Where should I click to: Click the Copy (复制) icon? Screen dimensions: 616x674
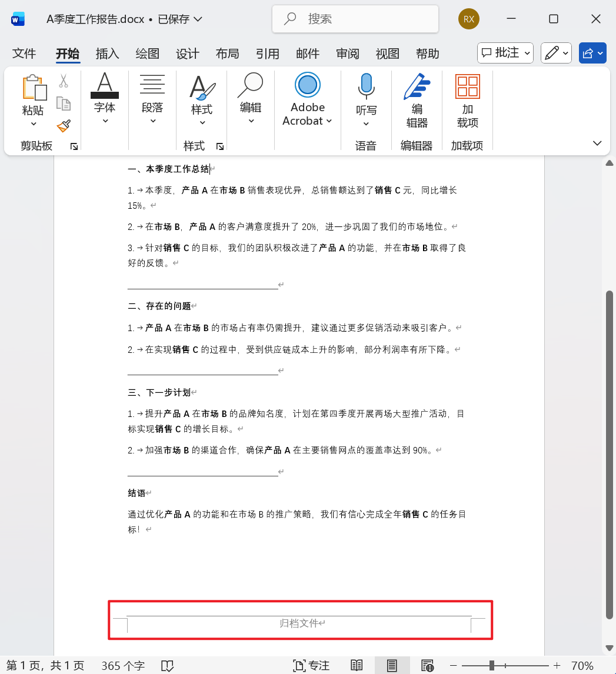[64, 103]
